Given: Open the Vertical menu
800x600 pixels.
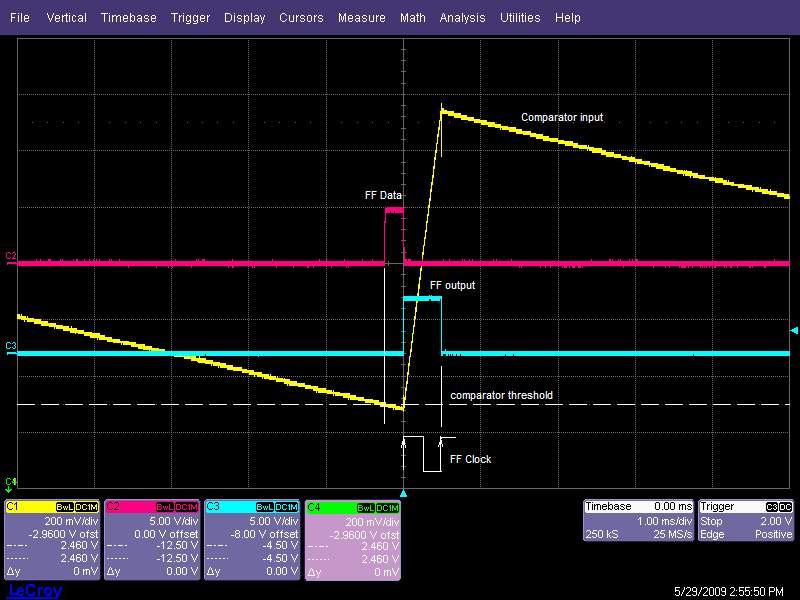Looking at the screenshot, I should pyautogui.click(x=67, y=18).
